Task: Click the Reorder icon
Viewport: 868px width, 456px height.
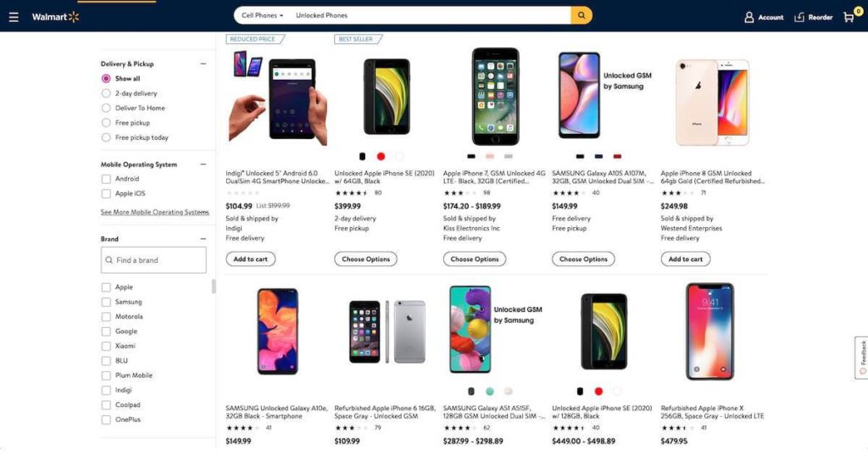Action: (x=798, y=18)
